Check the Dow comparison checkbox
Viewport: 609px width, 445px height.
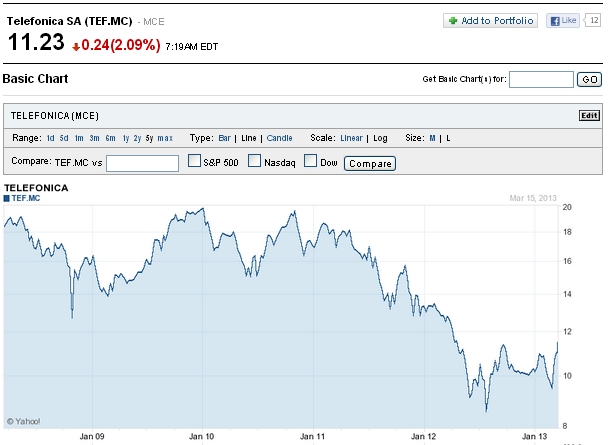click(x=310, y=161)
